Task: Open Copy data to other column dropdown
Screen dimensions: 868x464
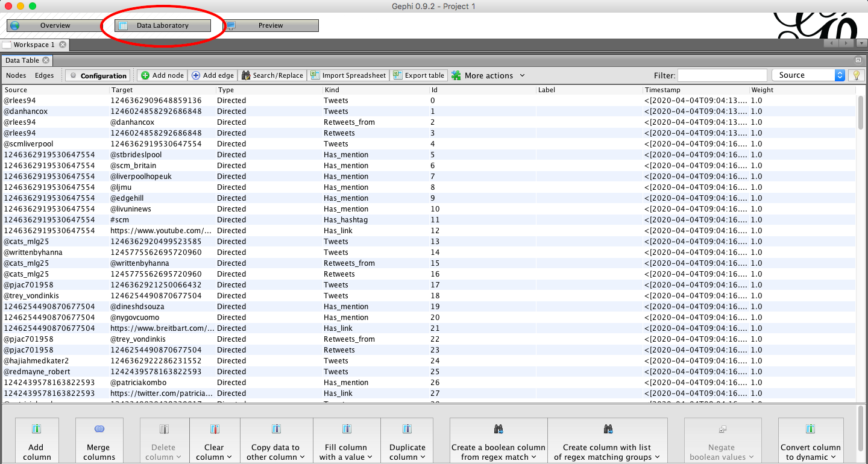Action: click(x=276, y=441)
